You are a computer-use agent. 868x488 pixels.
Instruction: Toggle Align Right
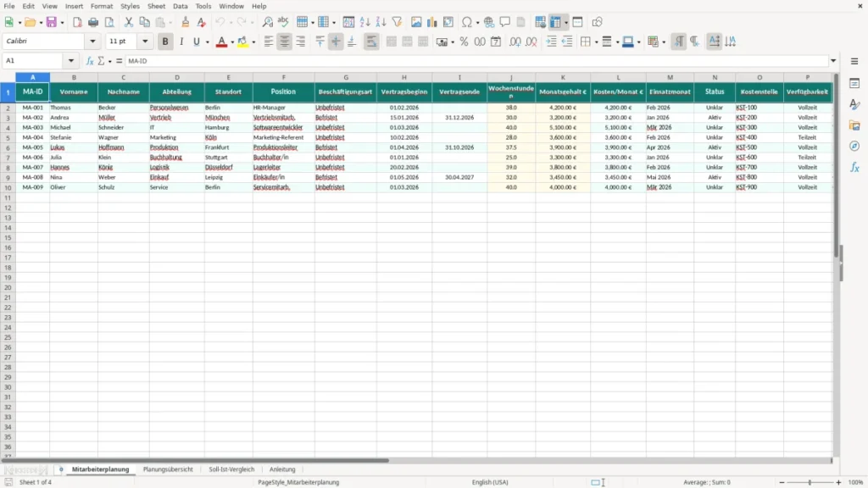301,42
